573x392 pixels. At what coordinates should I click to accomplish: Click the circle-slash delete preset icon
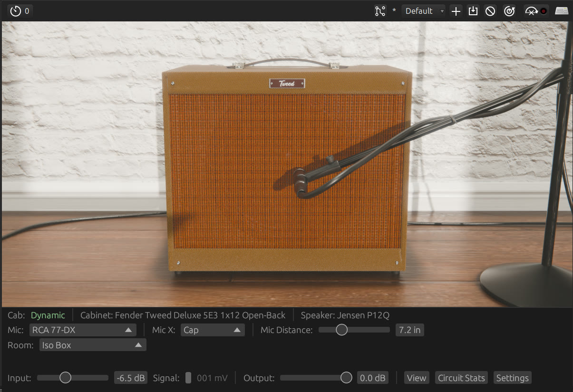click(490, 11)
